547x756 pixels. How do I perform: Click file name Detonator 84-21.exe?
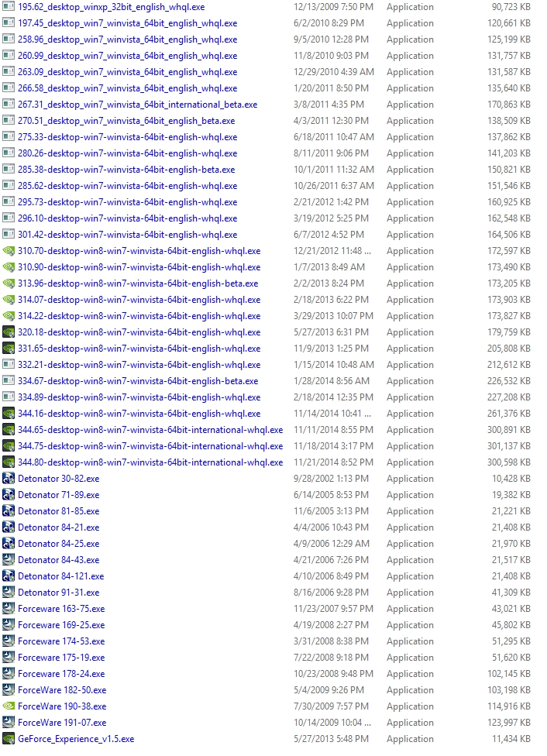58,527
